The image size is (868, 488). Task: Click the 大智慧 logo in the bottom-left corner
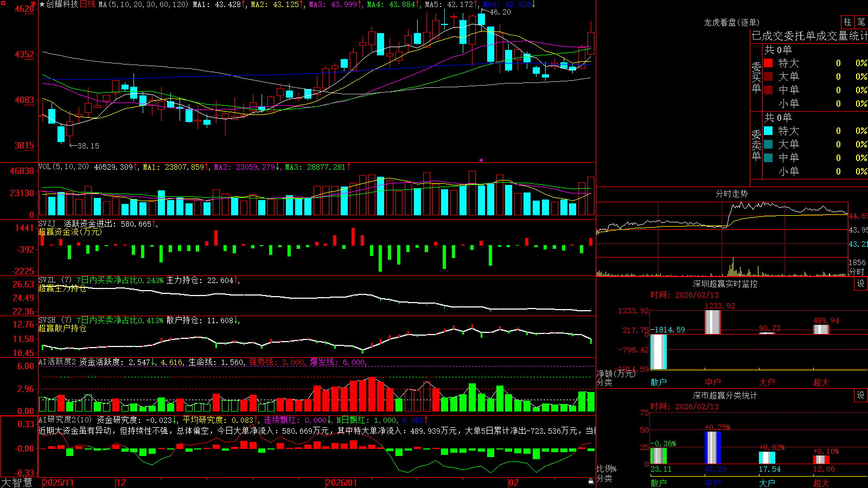[17, 482]
